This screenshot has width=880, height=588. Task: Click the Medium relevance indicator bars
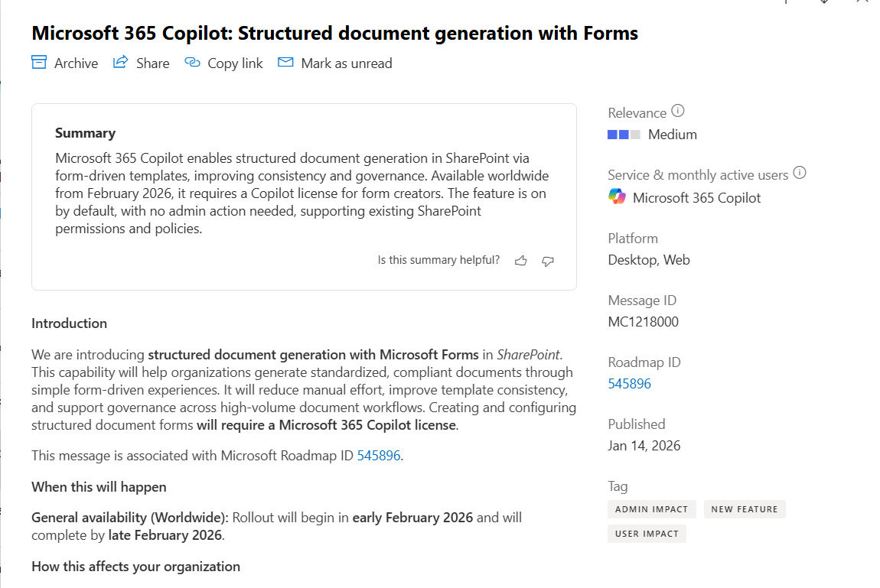(624, 135)
